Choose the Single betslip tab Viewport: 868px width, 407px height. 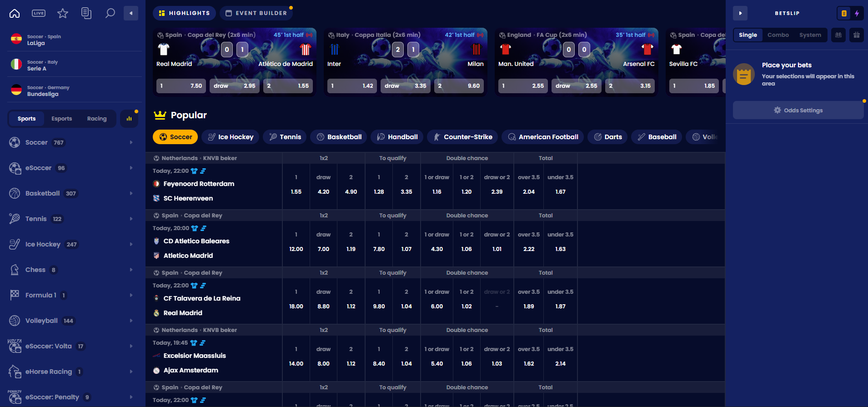pyautogui.click(x=748, y=35)
